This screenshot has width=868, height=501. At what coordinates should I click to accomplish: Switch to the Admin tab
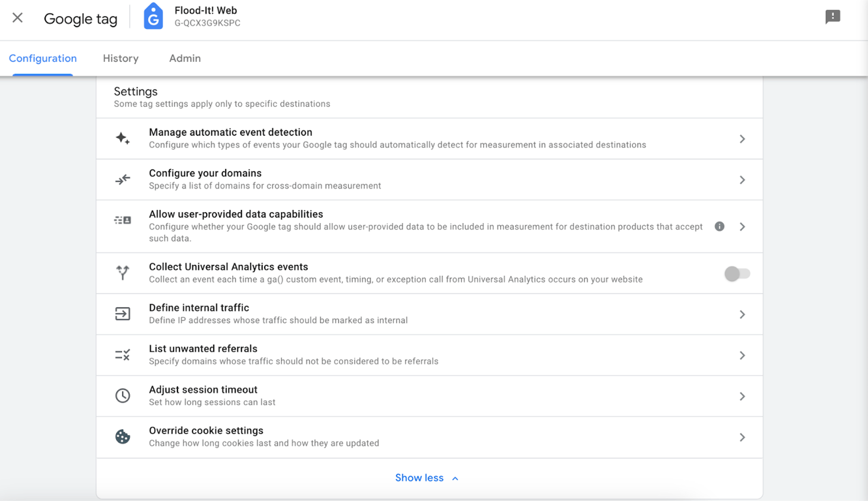[x=185, y=58]
